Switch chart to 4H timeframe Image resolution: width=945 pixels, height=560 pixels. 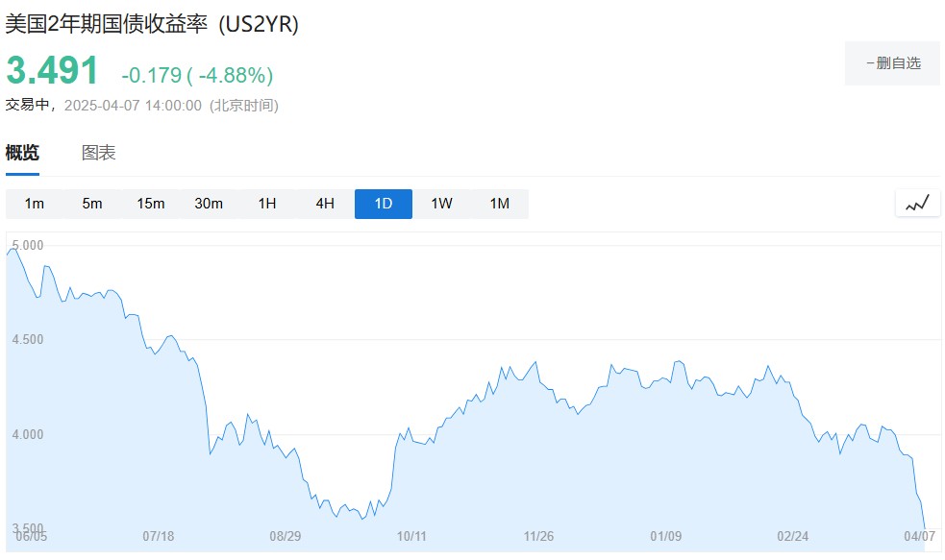tap(325, 204)
